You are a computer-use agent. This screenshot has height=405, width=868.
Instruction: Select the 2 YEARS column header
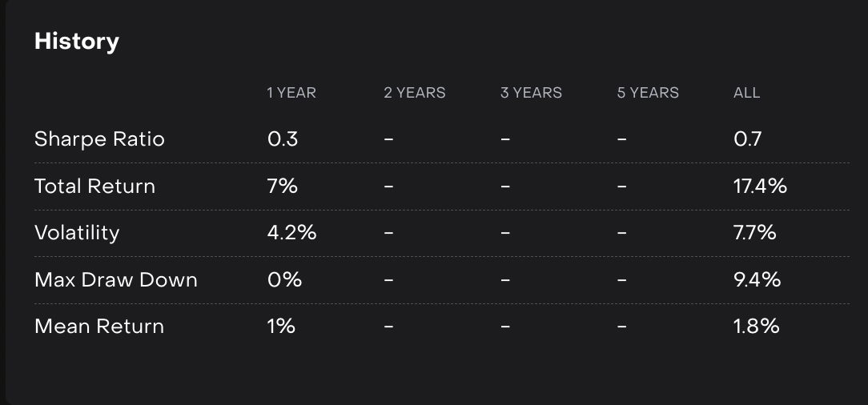point(414,93)
